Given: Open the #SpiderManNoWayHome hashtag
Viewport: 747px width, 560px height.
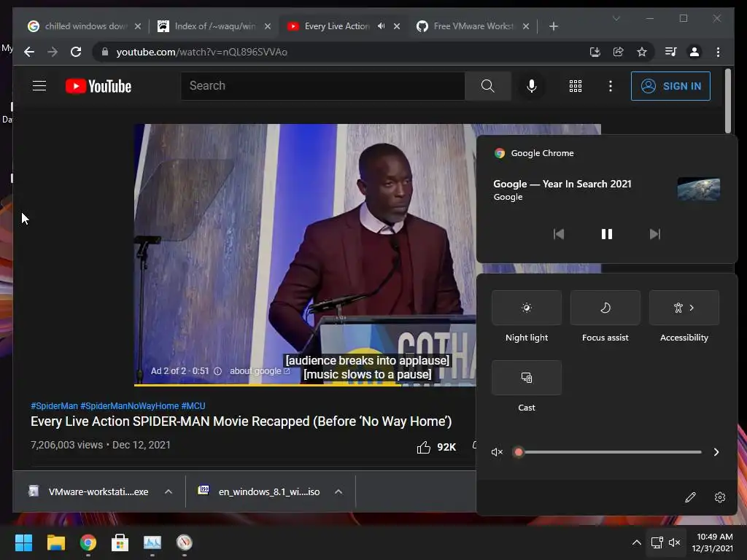Looking at the screenshot, I should click(x=130, y=405).
